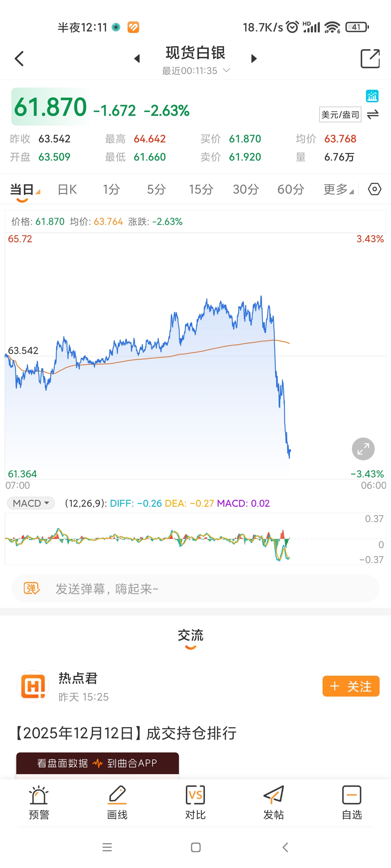Expand the 更多 timeframe menu
Screen dimensions: 391x868
point(338,189)
